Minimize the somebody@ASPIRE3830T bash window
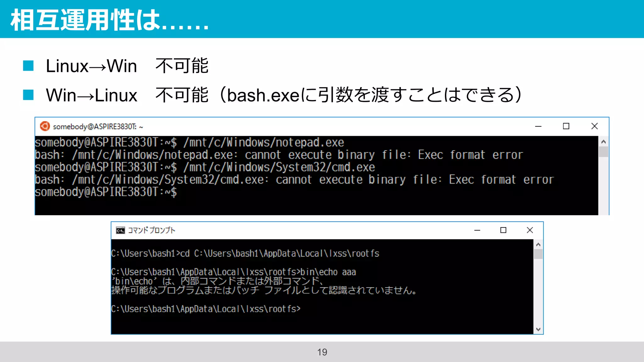Screen dimensions: 644x362 538,126
